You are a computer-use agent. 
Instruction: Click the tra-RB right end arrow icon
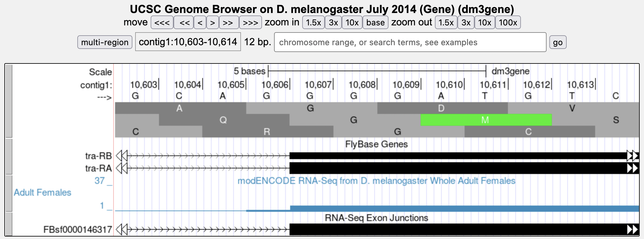(x=633, y=156)
